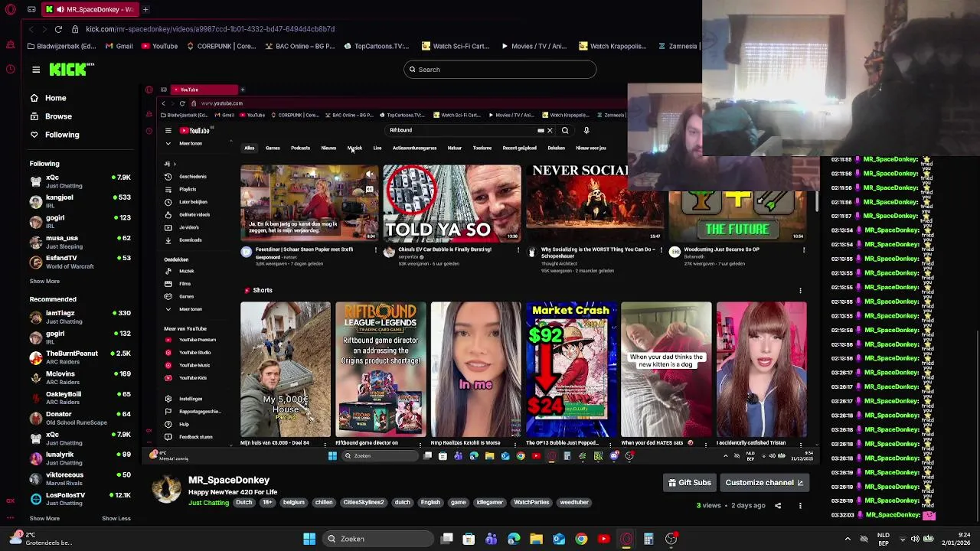The image size is (980, 551).
Task: Click the Gift Subs button
Action: coord(690,483)
